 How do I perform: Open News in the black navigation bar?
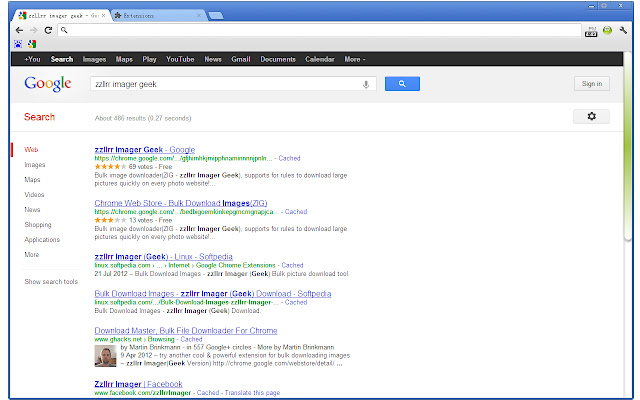coord(213,59)
